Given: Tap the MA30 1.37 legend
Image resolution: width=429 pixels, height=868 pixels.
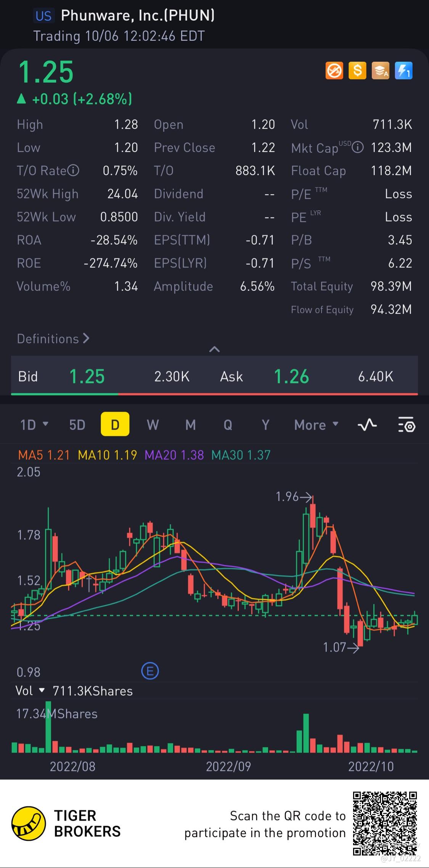Looking at the screenshot, I should (241, 455).
